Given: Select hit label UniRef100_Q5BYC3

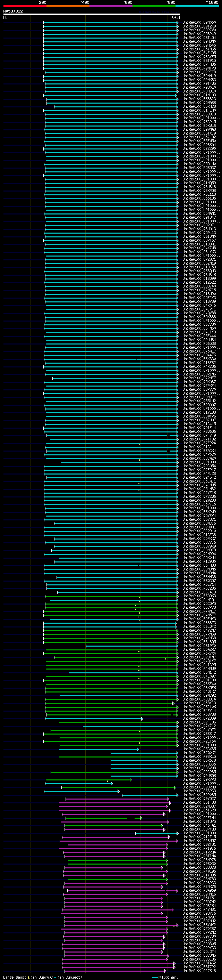Looking at the screenshot, I should point(199,703).
